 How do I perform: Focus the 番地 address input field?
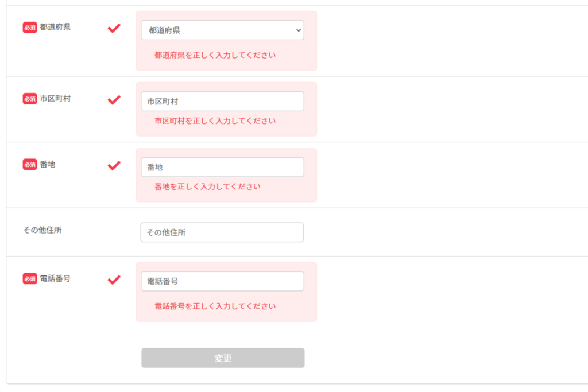click(222, 167)
